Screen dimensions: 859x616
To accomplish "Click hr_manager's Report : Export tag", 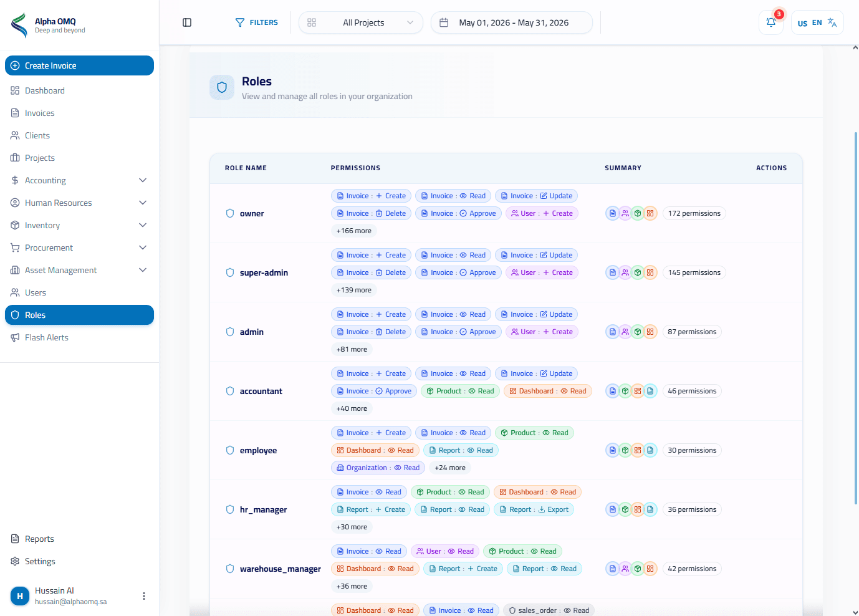I will click(534, 509).
